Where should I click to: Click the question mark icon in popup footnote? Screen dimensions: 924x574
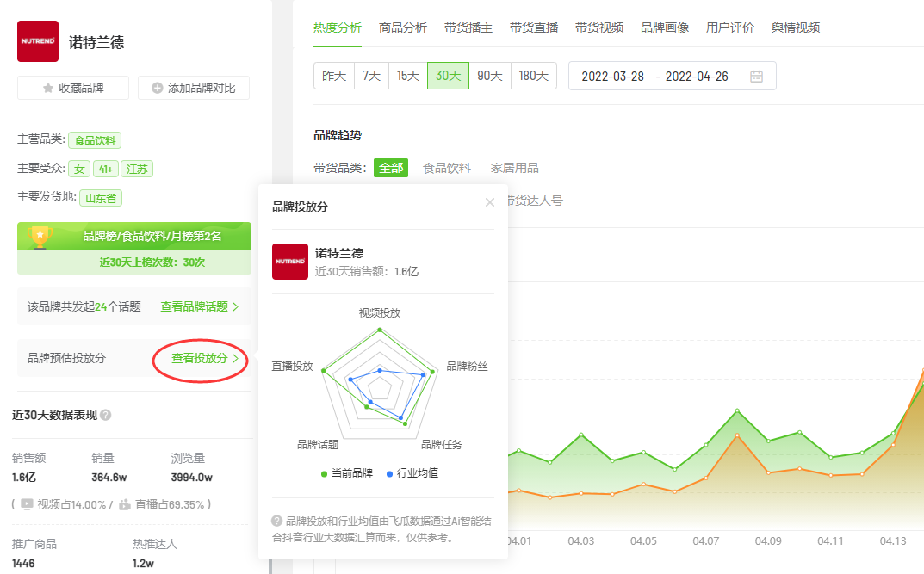pyautogui.click(x=276, y=521)
